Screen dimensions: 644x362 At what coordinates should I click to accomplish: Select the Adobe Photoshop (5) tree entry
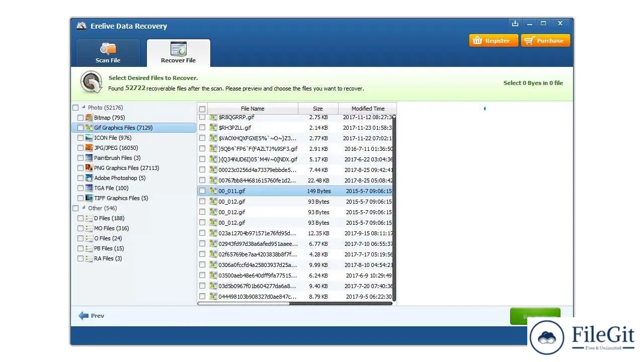tap(120, 178)
